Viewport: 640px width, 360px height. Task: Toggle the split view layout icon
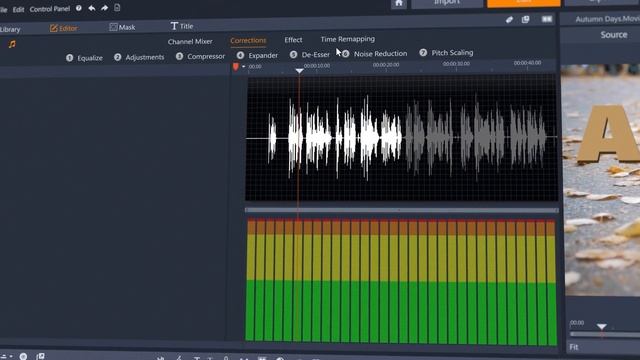[x=547, y=19]
